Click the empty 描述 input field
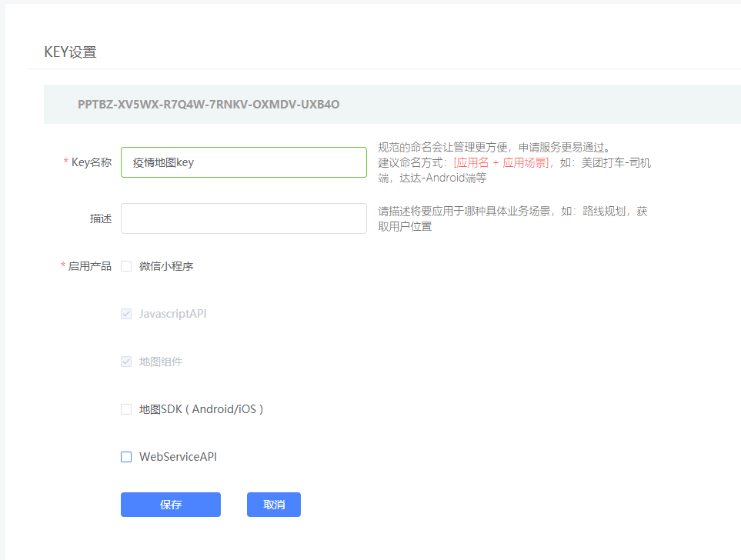 click(243, 218)
